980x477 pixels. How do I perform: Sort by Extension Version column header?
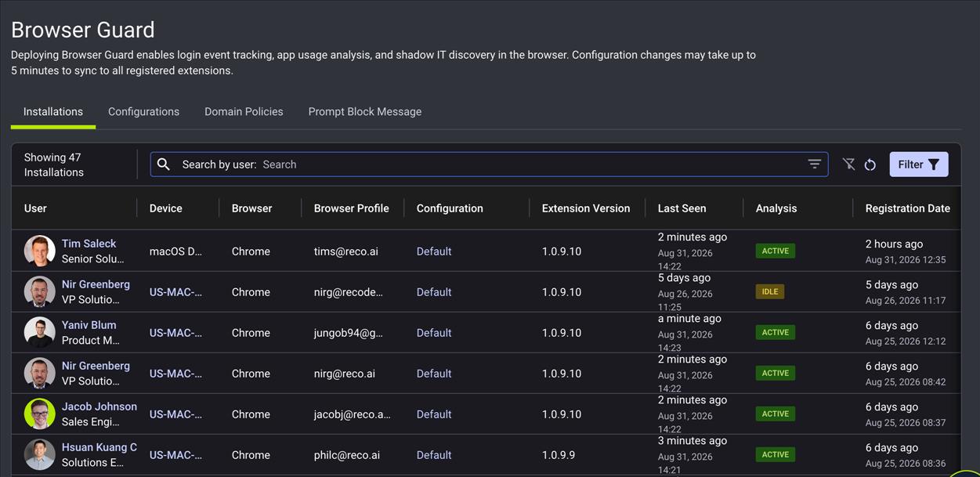point(586,208)
